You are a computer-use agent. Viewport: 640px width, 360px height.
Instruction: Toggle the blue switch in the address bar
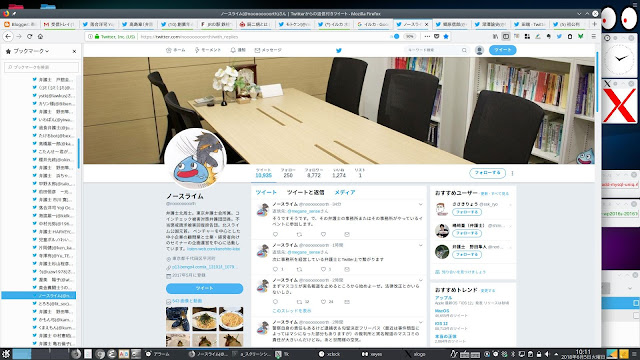coord(395,36)
